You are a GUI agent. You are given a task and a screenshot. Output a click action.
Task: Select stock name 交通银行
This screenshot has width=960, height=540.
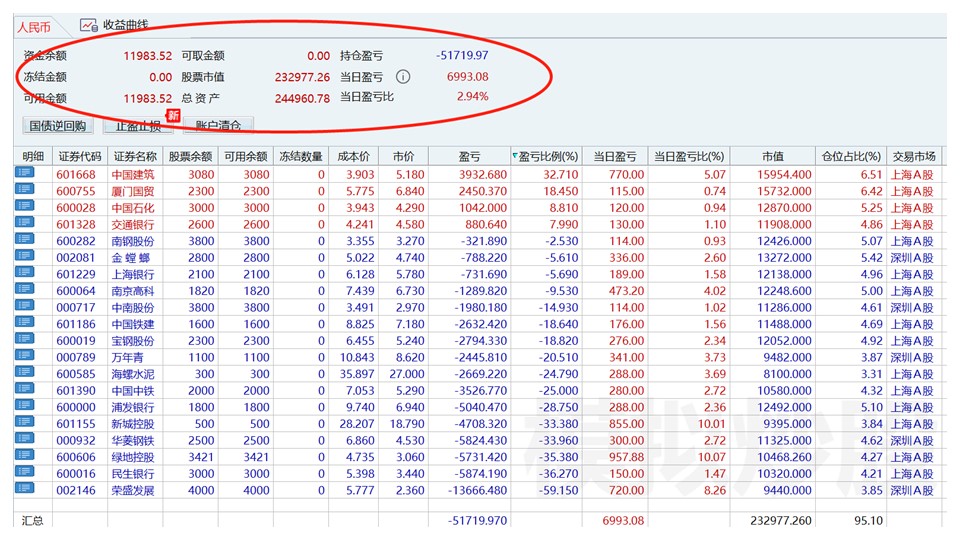[133, 225]
